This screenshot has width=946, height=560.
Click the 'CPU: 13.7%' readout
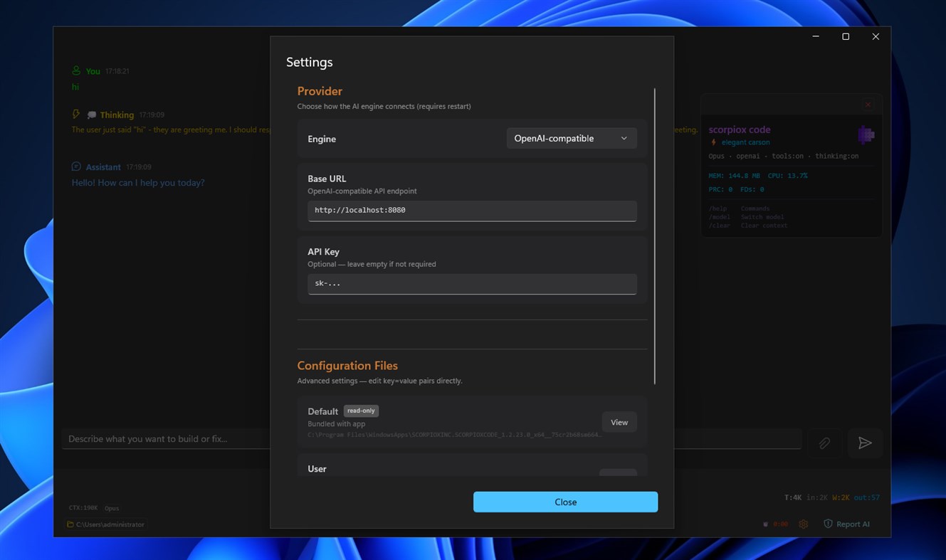(787, 176)
